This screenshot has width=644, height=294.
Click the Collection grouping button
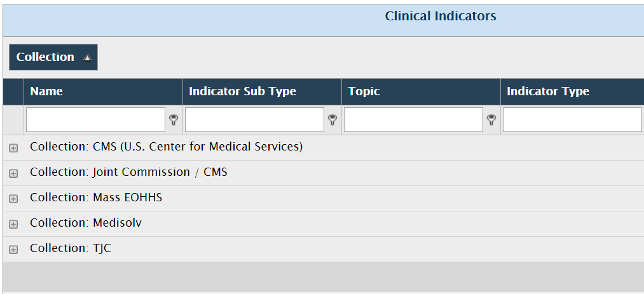(x=53, y=57)
